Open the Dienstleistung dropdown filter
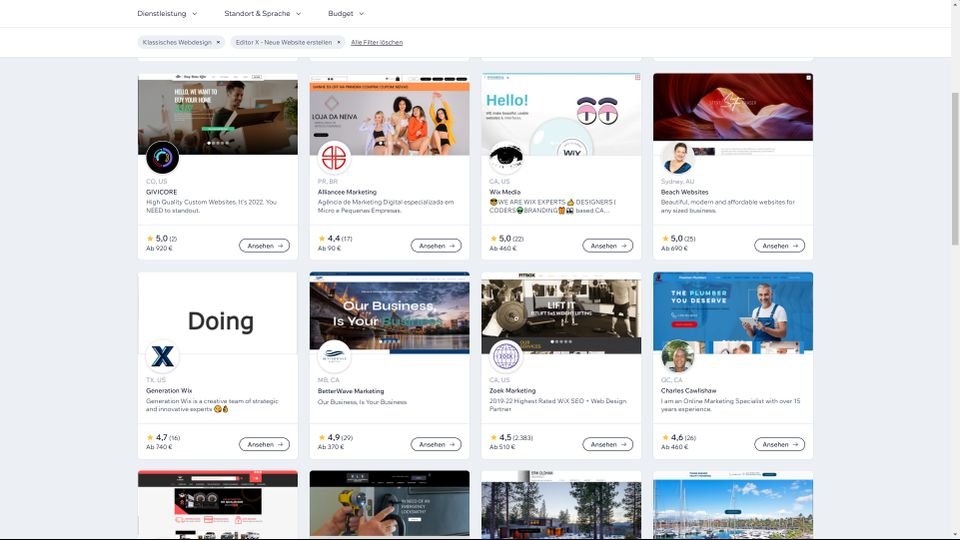960x540 pixels. pyautogui.click(x=167, y=14)
